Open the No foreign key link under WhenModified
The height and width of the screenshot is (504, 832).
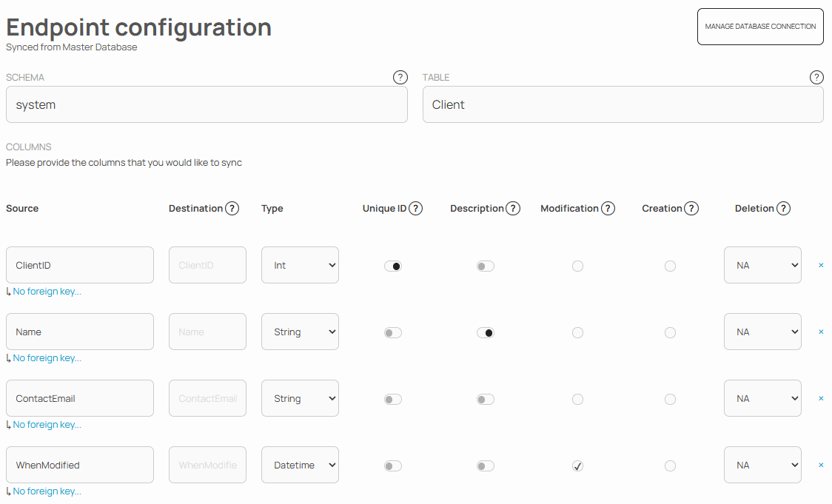(47, 491)
